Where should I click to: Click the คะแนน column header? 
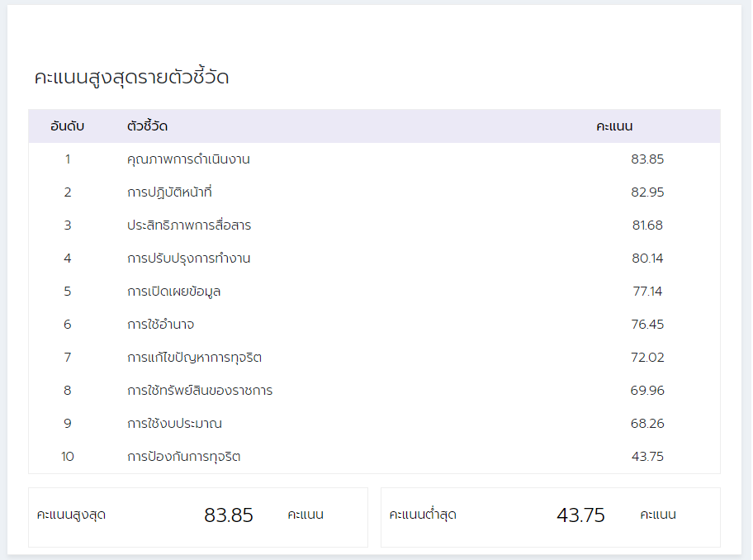point(614,126)
